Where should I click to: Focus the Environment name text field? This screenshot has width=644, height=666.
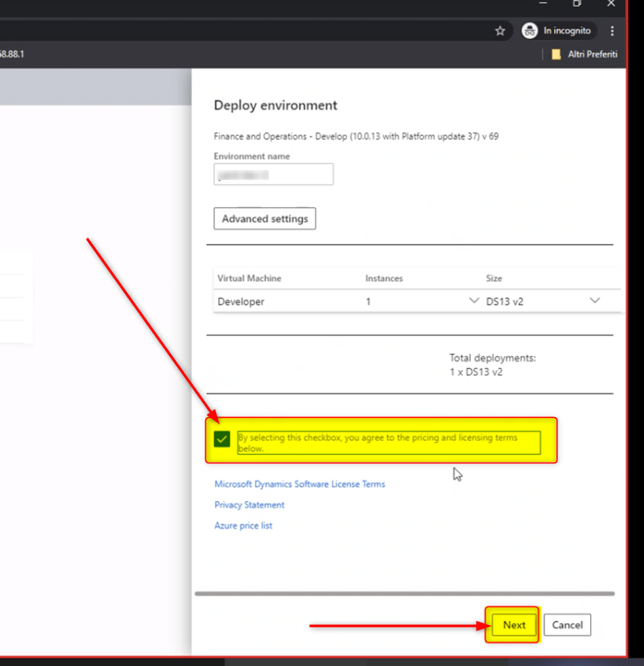273,175
